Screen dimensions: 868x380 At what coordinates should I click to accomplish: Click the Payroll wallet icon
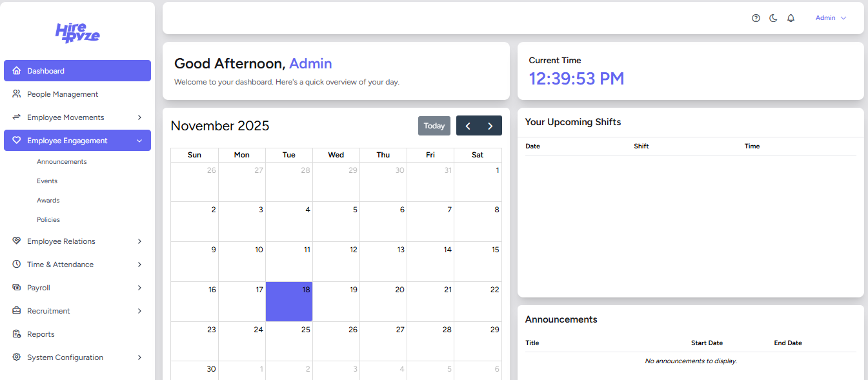coord(17,288)
